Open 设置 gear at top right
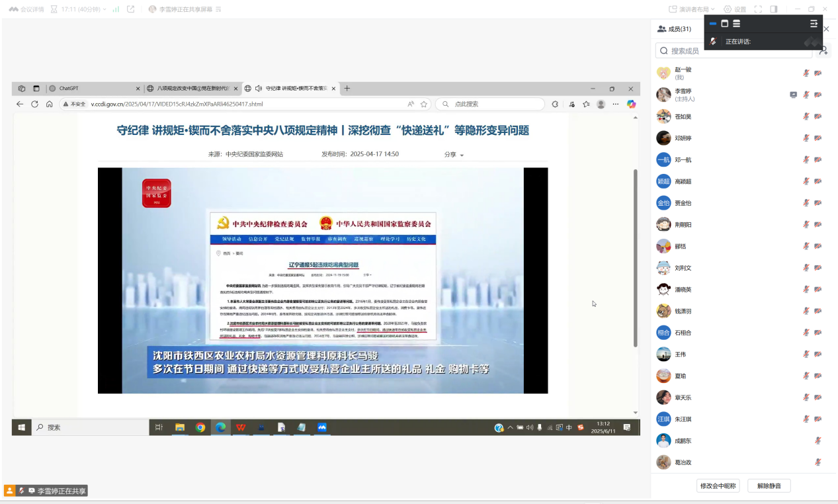This screenshot has height=504, width=838. click(734, 9)
